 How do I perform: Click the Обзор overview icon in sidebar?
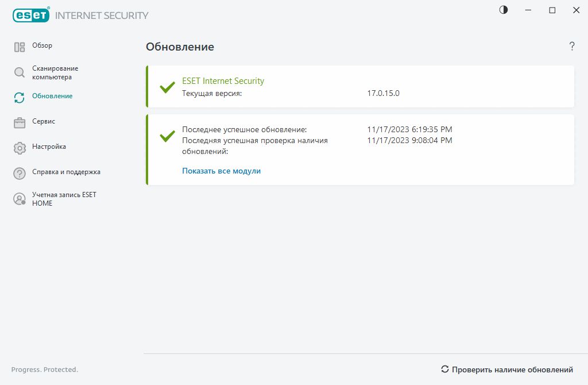pos(20,47)
